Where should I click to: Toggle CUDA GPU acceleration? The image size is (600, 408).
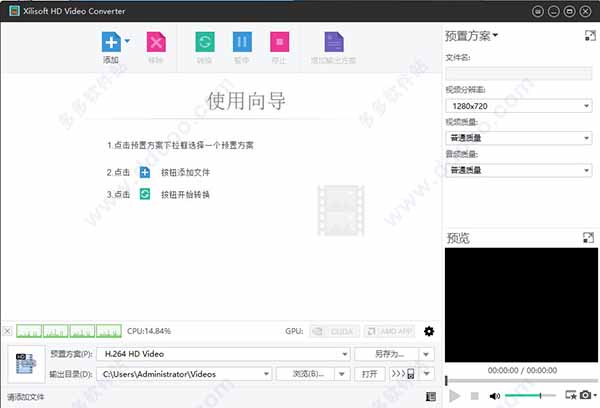[x=334, y=331]
